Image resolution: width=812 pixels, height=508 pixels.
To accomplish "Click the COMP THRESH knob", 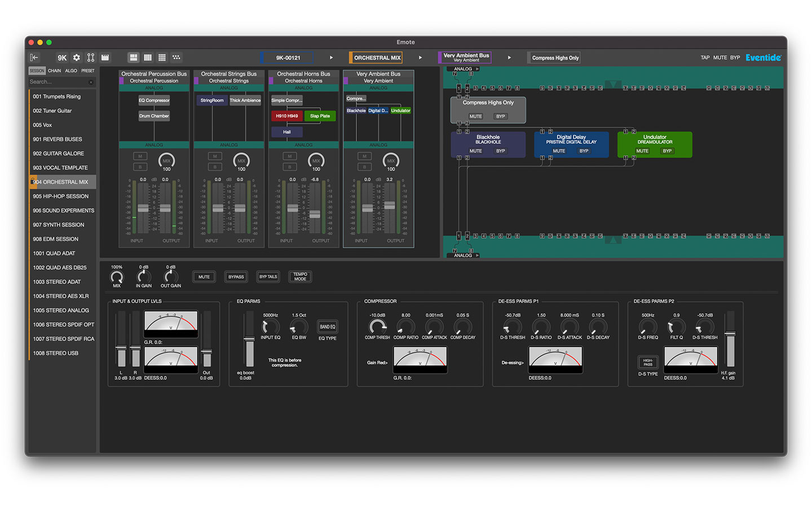I will point(377,326).
